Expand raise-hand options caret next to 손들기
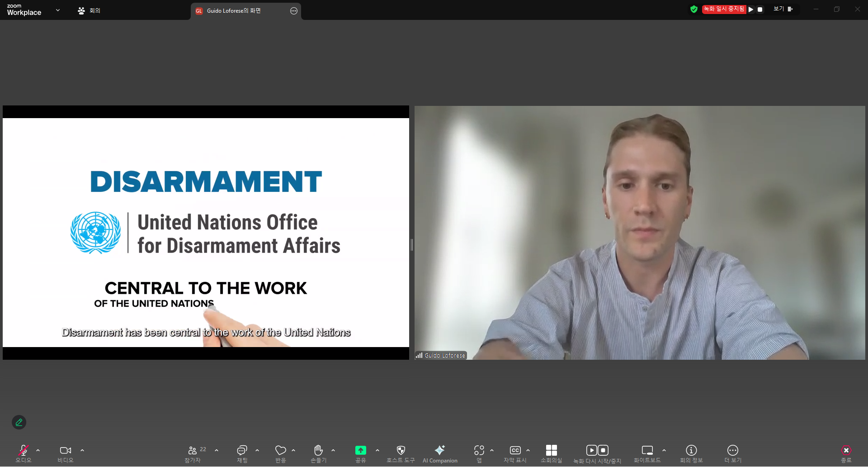Screen dimensions: 868x467 [x=333, y=451]
